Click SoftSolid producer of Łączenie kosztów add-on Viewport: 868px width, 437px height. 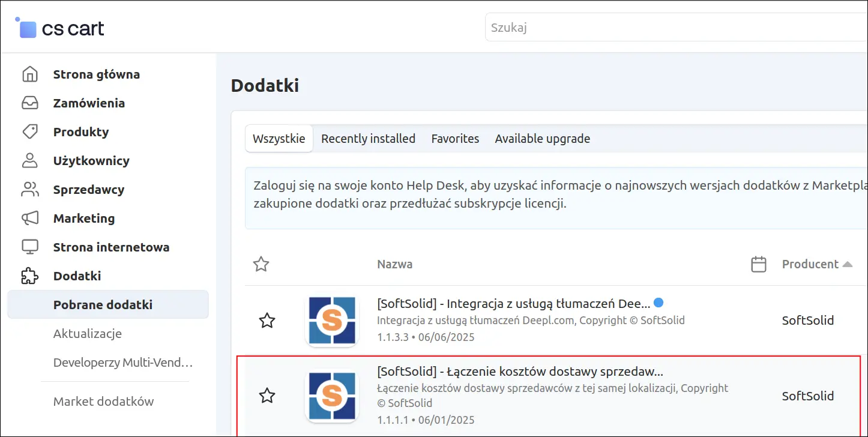[808, 396]
